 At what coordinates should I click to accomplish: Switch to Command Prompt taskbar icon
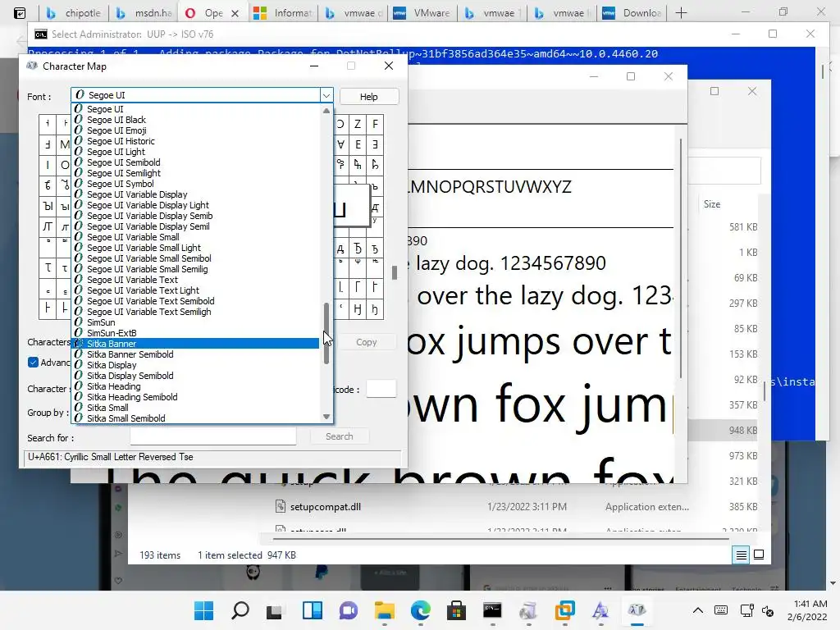click(x=492, y=610)
